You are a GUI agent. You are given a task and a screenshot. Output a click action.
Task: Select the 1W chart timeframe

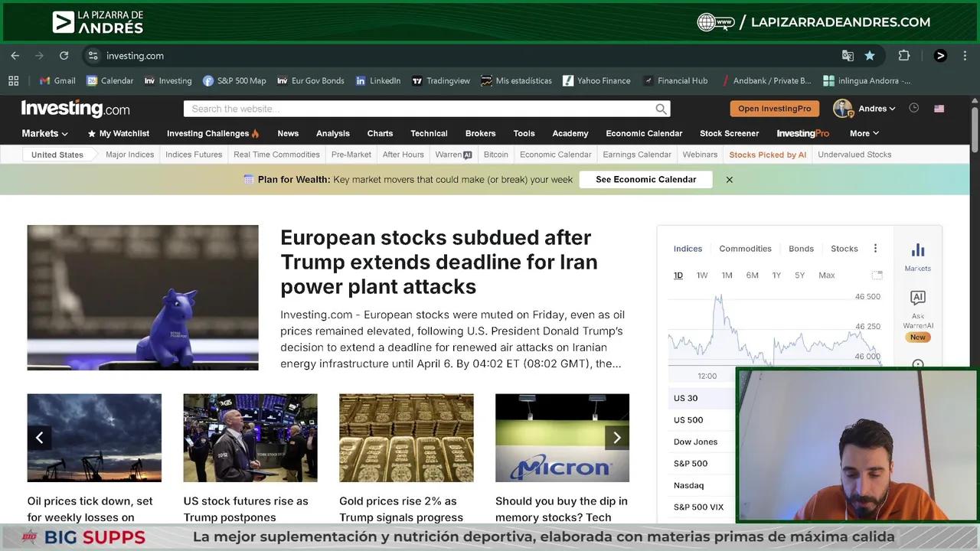pyautogui.click(x=702, y=275)
